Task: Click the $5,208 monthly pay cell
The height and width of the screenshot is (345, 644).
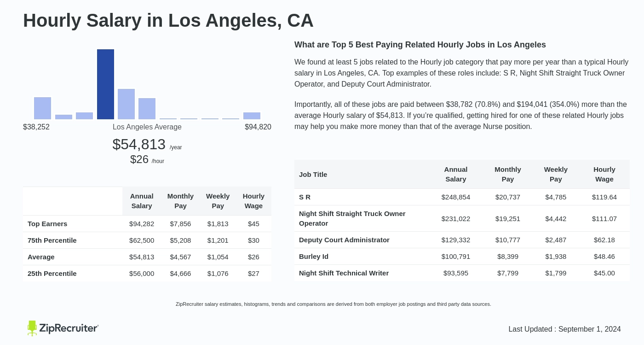Action: click(180, 240)
